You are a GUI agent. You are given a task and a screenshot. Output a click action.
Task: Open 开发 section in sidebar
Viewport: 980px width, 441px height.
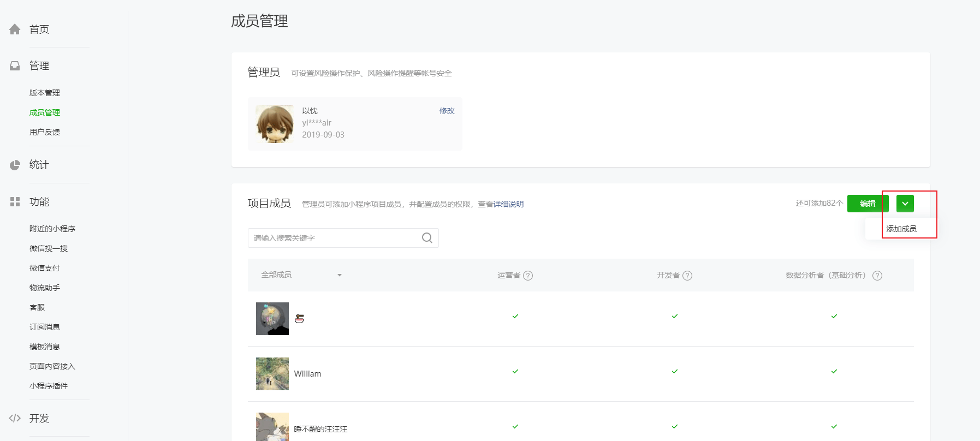pyautogui.click(x=39, y=419)
